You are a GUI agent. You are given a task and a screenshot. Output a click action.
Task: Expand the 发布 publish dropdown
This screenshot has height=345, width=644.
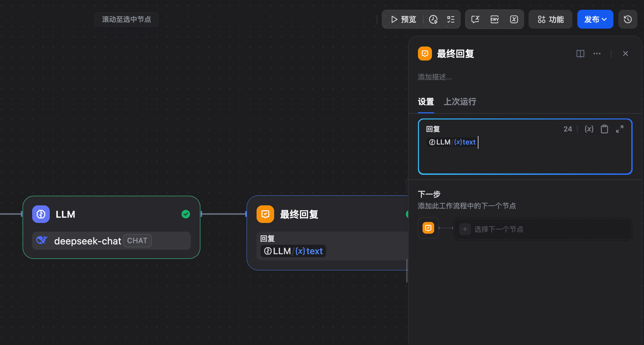[595, 20]
